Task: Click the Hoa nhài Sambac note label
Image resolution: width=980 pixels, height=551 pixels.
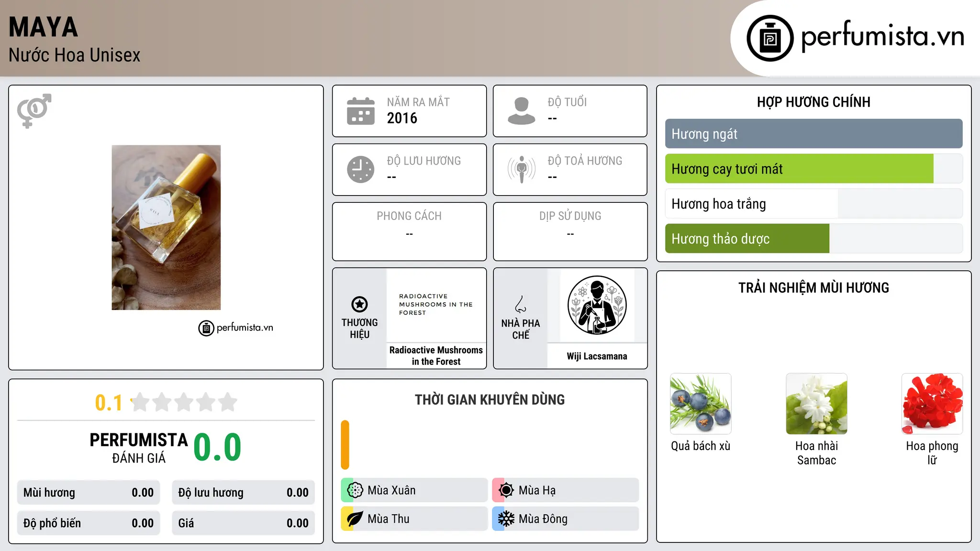Action: tap(816, 453)
